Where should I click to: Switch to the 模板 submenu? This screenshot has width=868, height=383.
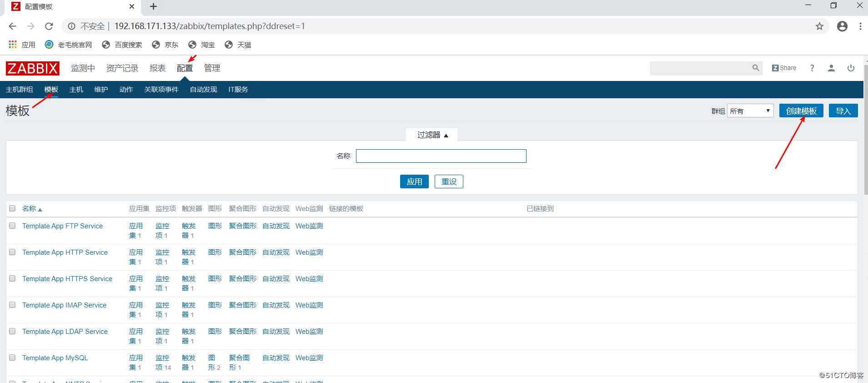pyautogui.click(x=51, y=90)
